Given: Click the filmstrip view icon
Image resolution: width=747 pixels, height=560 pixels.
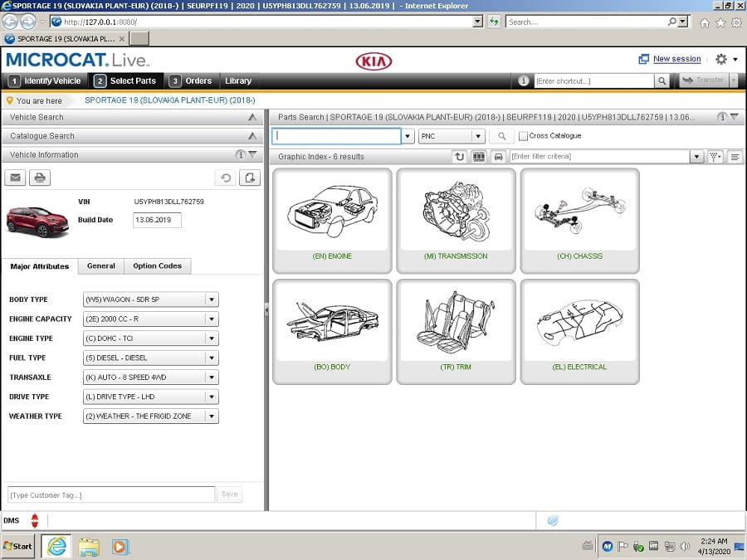Looking at the screenshot, I should [x=479, y=156].
